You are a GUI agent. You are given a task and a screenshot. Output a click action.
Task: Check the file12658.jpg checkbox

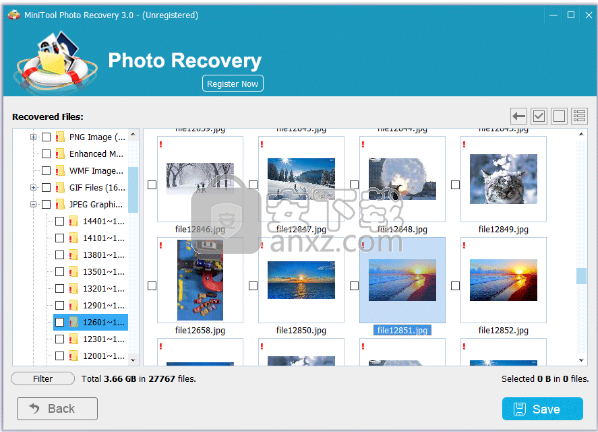152,286
